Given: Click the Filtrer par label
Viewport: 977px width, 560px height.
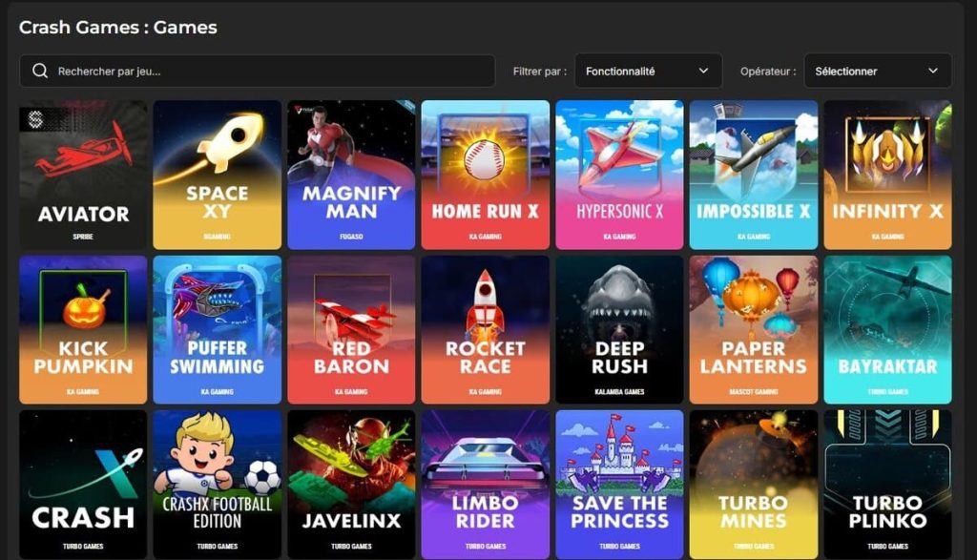Looking at the screenshot, I should 540,71.
